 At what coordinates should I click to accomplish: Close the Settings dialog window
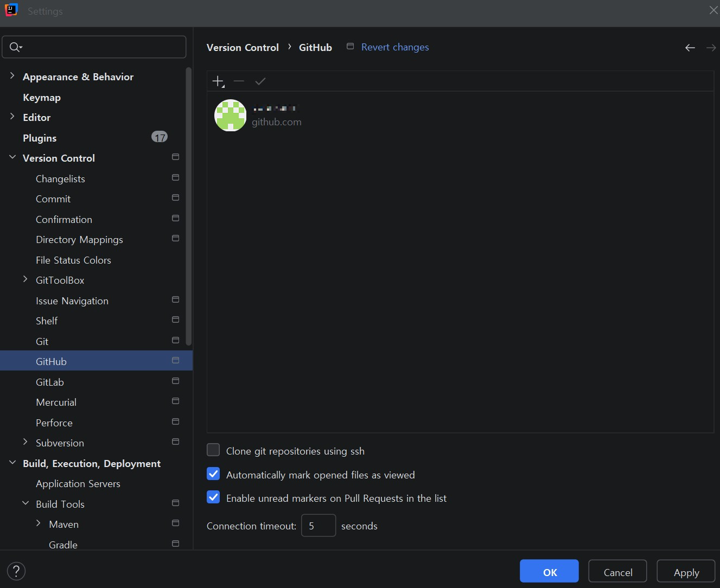(713, 10)
